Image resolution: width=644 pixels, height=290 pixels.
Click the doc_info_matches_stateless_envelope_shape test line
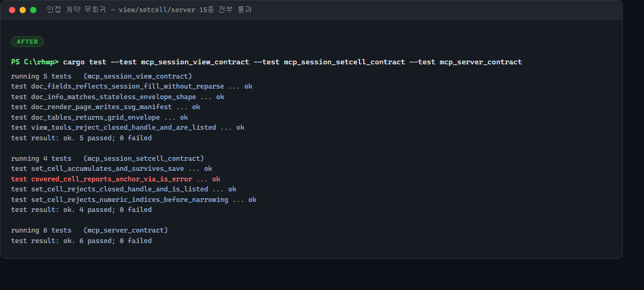pos(118,97)
